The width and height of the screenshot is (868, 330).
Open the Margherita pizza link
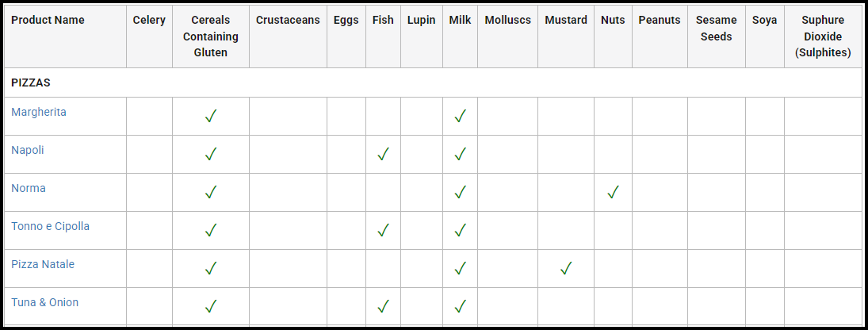39,112
